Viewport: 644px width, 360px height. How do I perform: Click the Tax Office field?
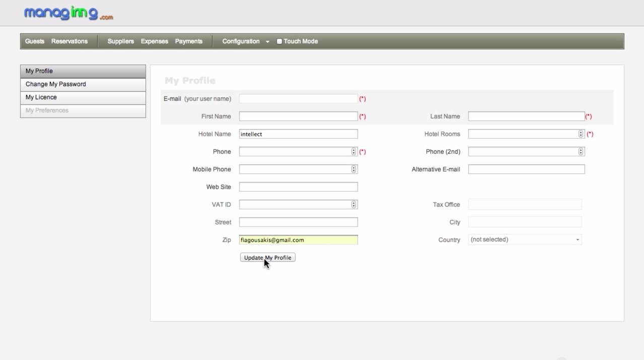click(525, 204)
